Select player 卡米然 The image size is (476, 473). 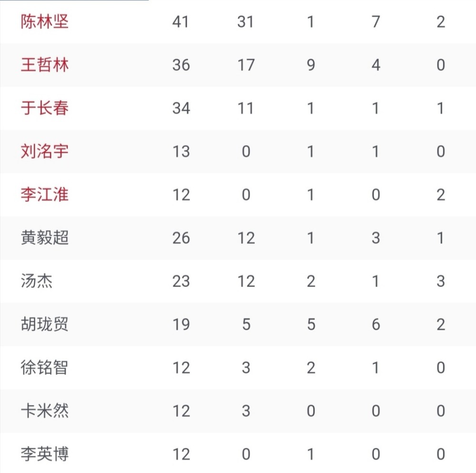[45, 411]
